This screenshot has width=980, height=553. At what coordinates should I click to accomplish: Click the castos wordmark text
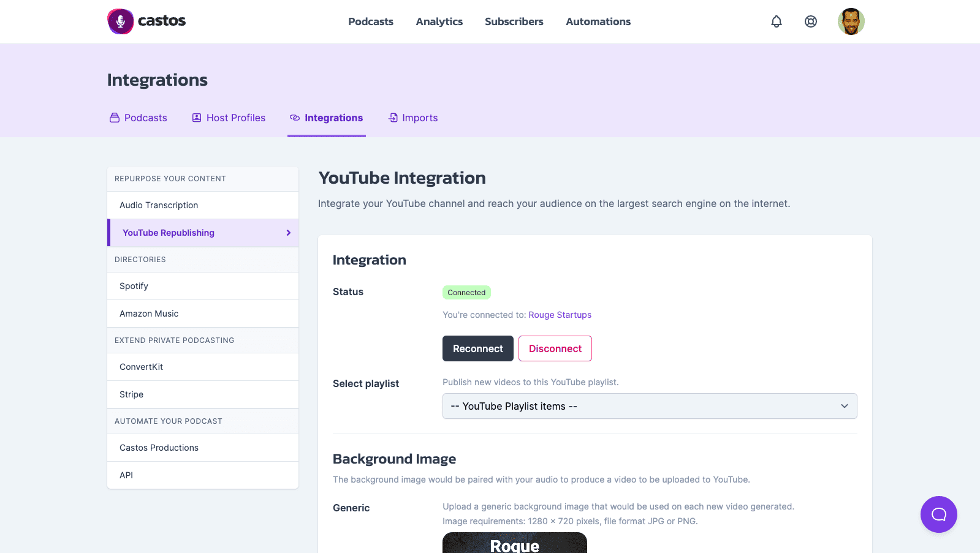162,21
